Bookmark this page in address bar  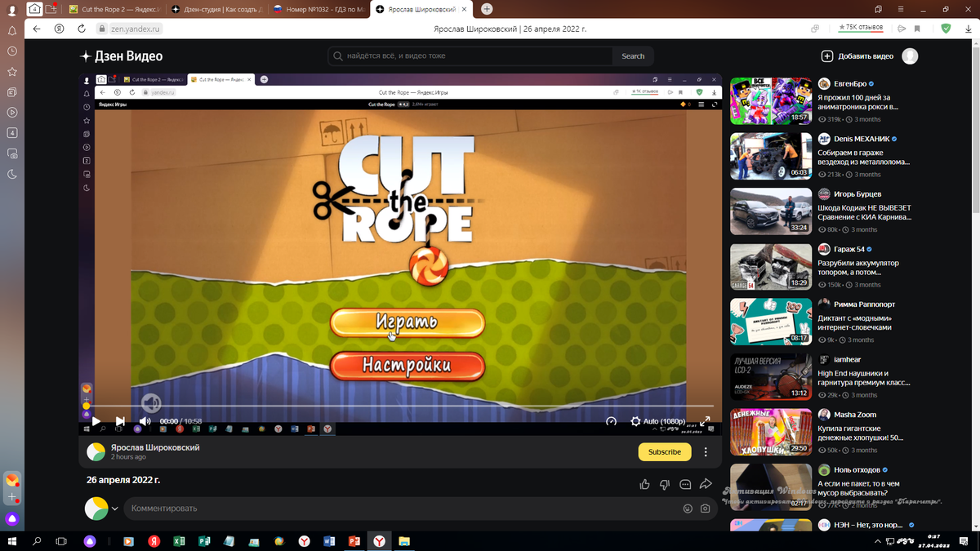click(x=917, y=29)
